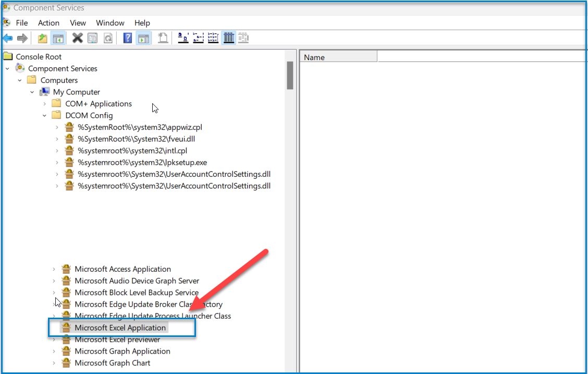This screenshot has width=588, height=374.
Task: Select Microsoft Audio Device Graph Server
Action: click(137, 281)
